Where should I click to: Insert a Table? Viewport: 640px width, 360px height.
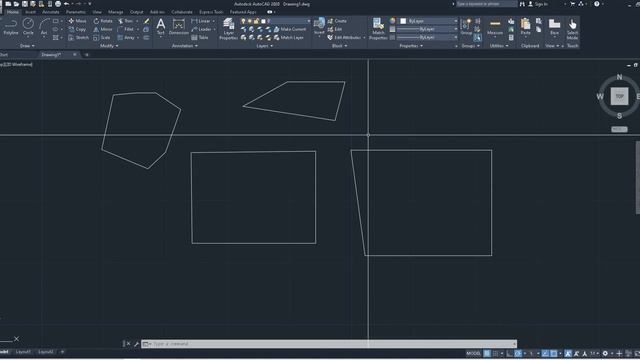tap(200, 38)
